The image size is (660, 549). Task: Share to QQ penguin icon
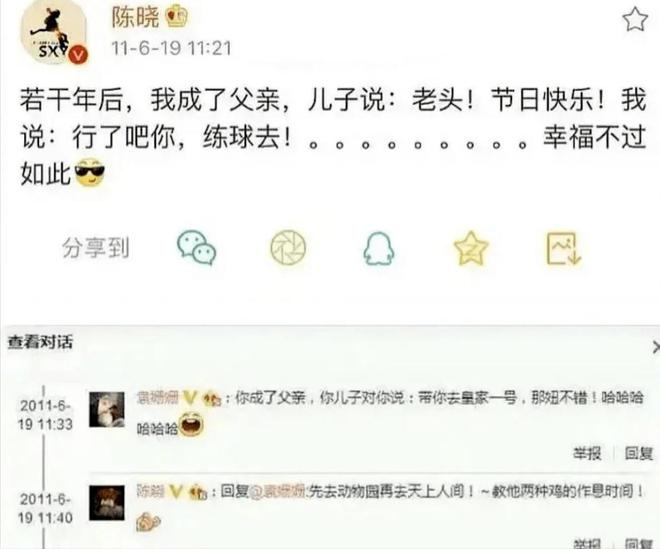pyautogui.click(x=379, y=248)
